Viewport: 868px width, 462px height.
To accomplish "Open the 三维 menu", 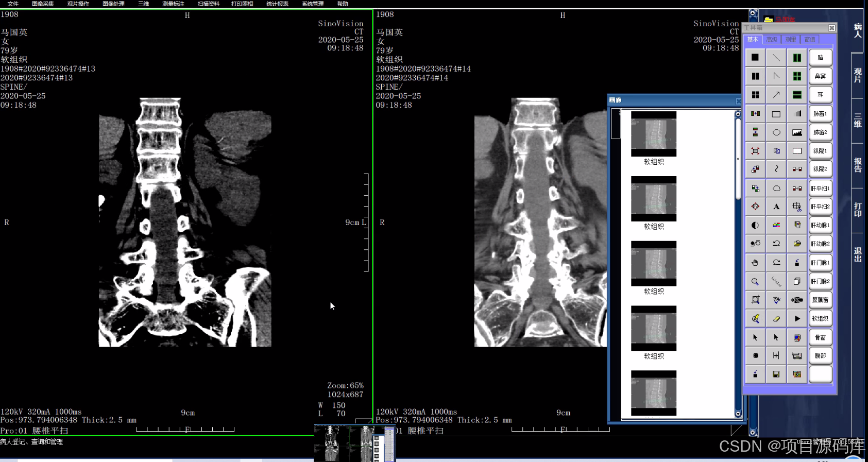I will point(143,4).
